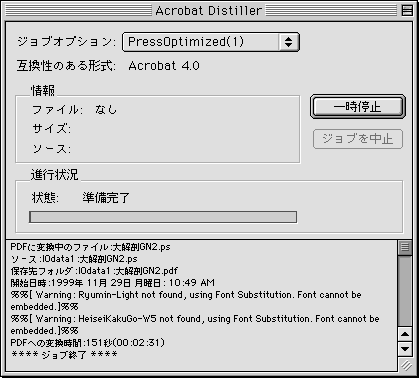Image resolution: width=419 pixels, height=378 pixels.
Task: Open the ジョブオプション PressOptimized(1) dropdown
Action: tap(211, 42)
